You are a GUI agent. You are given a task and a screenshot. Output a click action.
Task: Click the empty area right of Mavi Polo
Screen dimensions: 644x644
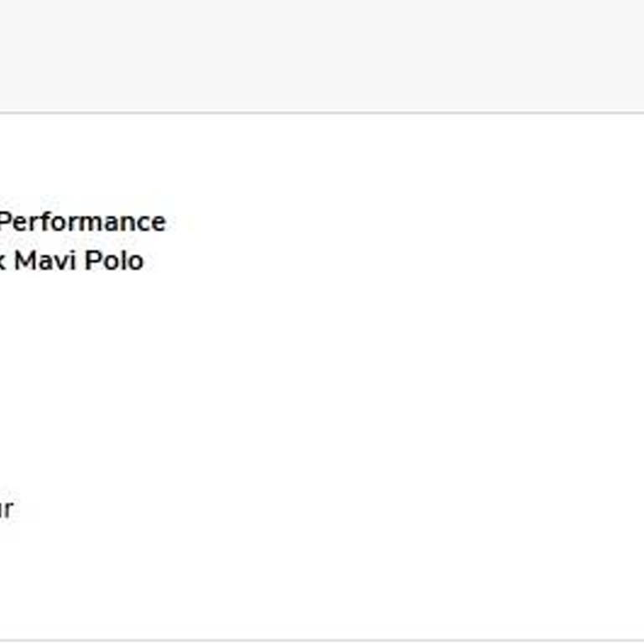(x=394, y=261)
